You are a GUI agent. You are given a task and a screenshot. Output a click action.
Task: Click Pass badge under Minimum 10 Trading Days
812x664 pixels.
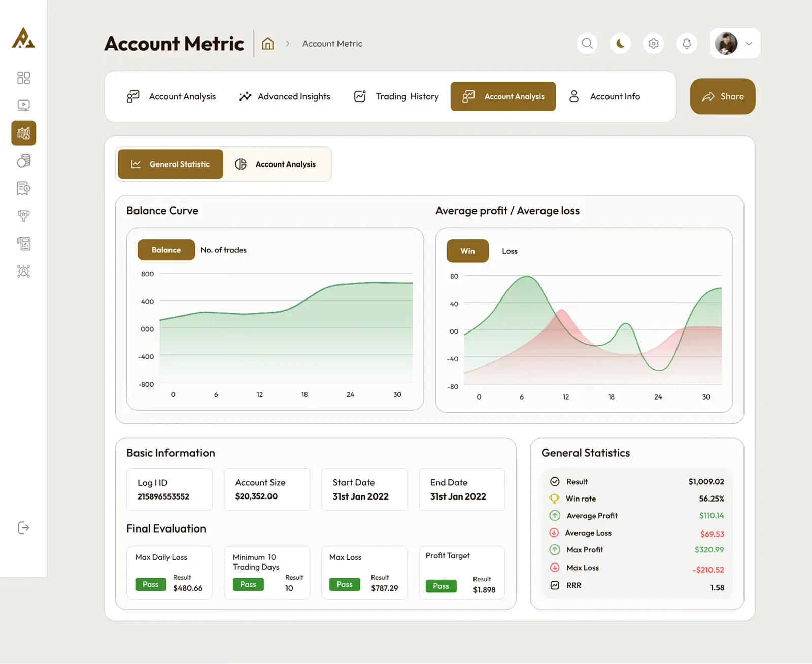(248, 584)
